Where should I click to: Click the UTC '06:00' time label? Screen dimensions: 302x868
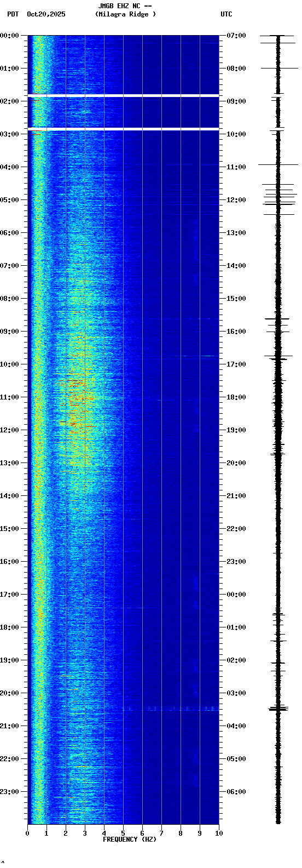236,792
